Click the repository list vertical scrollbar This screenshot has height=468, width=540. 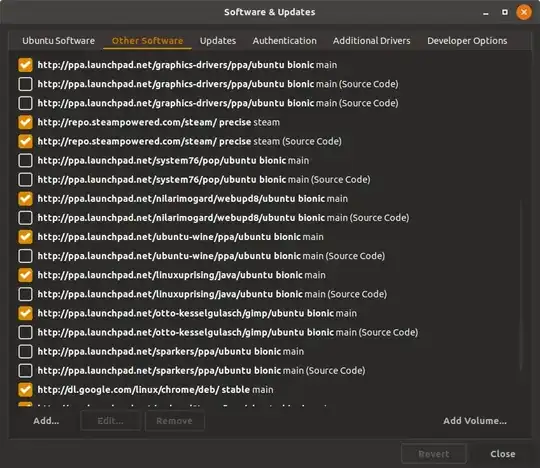pos(521,286)
